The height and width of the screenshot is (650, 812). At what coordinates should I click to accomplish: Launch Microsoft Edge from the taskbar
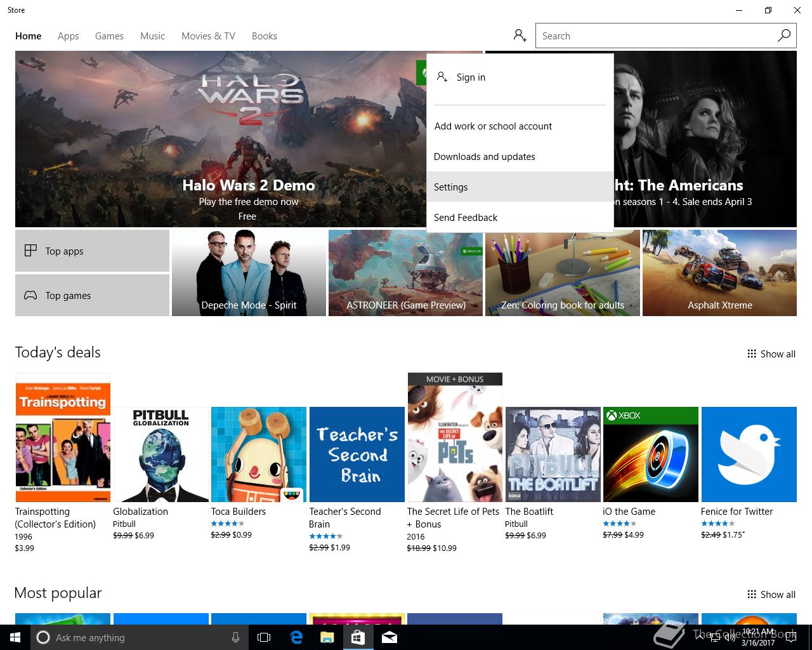coord(296,637)
